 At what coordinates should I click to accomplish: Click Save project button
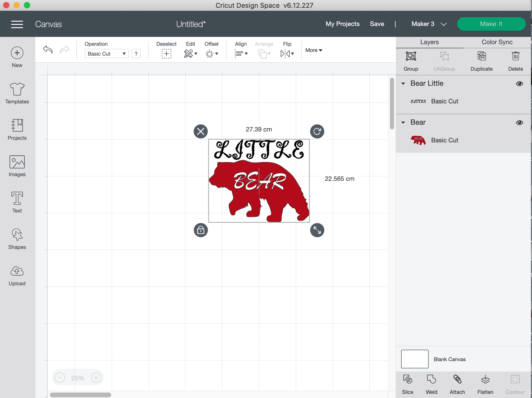click(377, 24)
